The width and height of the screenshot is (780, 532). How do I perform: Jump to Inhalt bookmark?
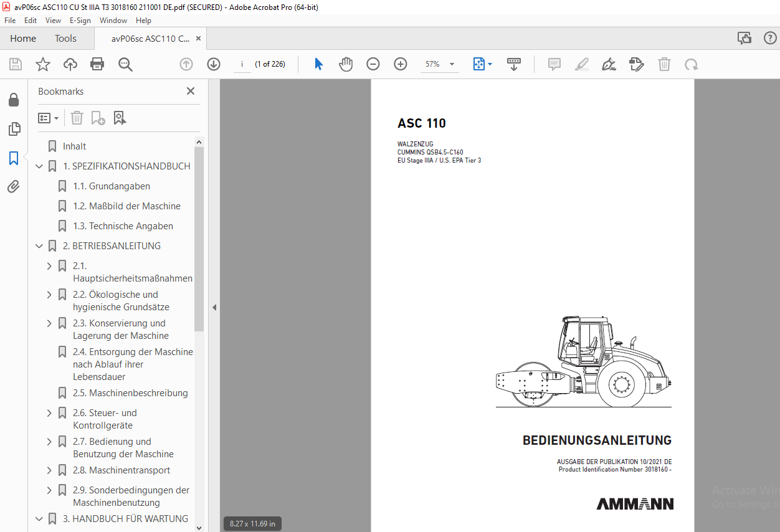[75, 146]
